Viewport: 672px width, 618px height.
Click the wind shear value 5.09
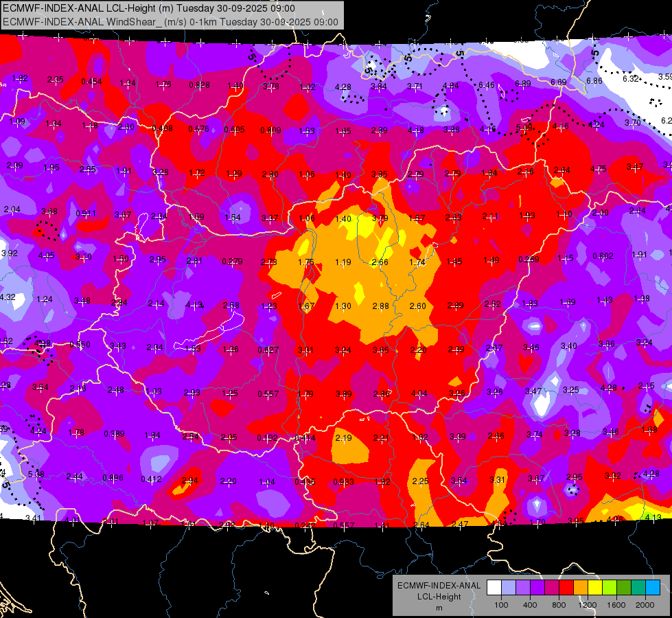click(524, 127)
